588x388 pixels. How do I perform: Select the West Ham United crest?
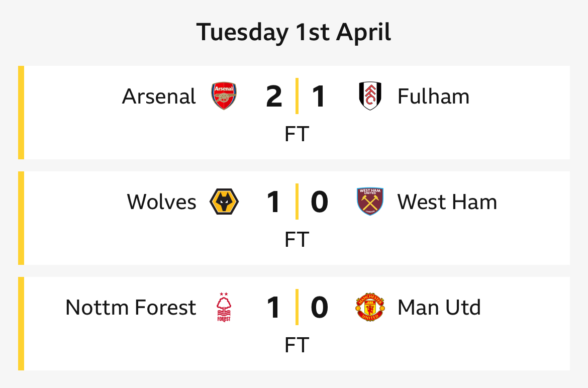(x=370, y=202)
